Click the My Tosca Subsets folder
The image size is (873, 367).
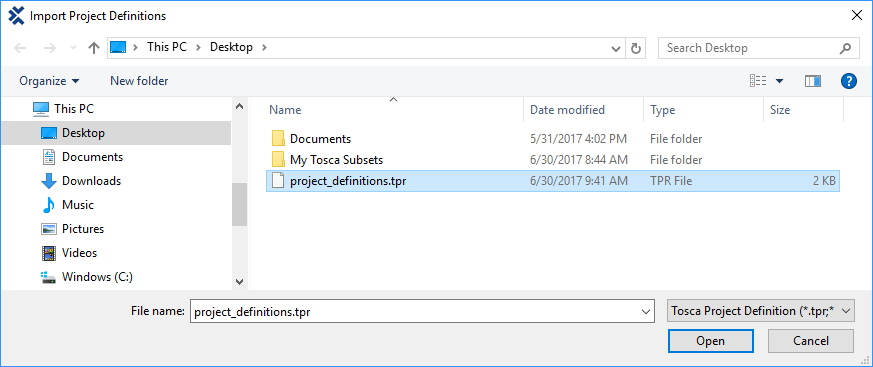click(x=552, y=160)
